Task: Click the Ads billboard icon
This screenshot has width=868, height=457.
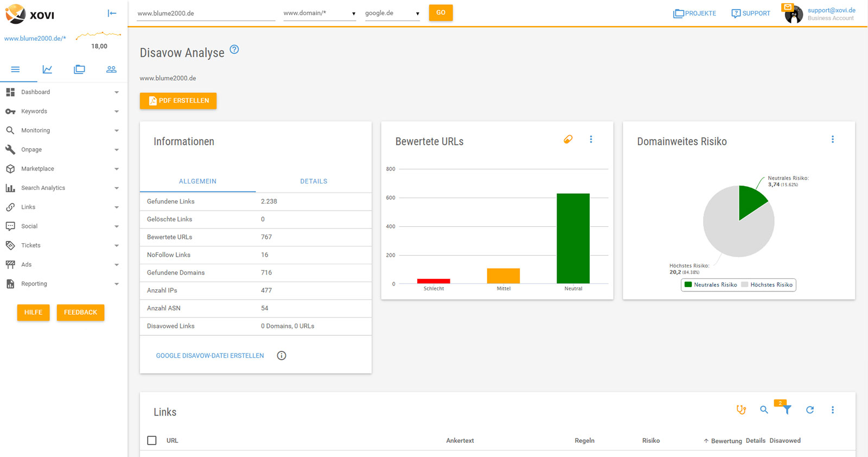Action: tap(10, 264)
